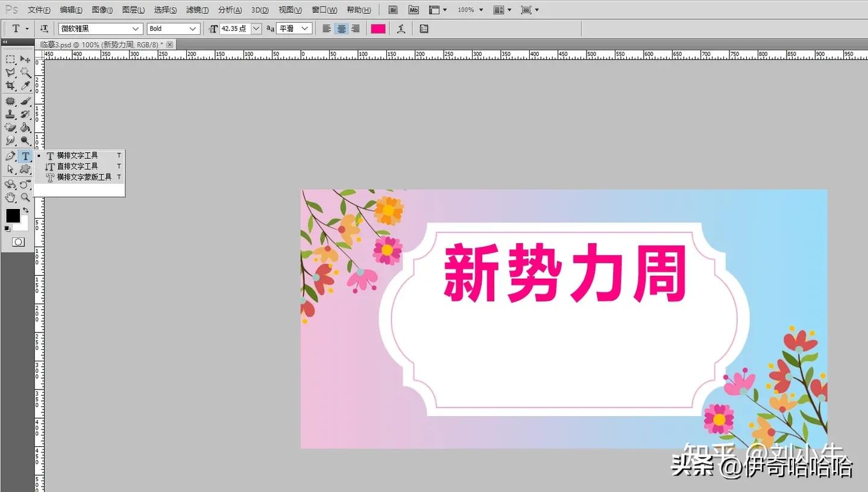Open the warp text dialog
The image size is (868, 492).
point(401,28)
